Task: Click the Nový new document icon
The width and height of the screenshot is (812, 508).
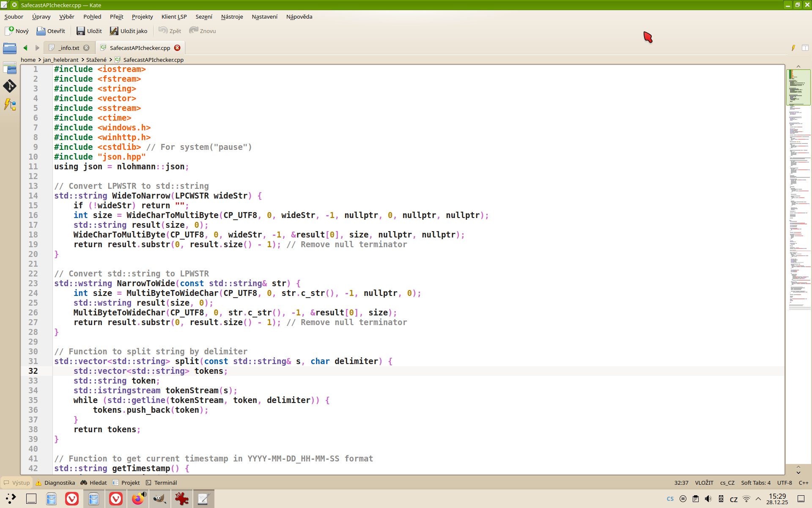Action: 10,31
